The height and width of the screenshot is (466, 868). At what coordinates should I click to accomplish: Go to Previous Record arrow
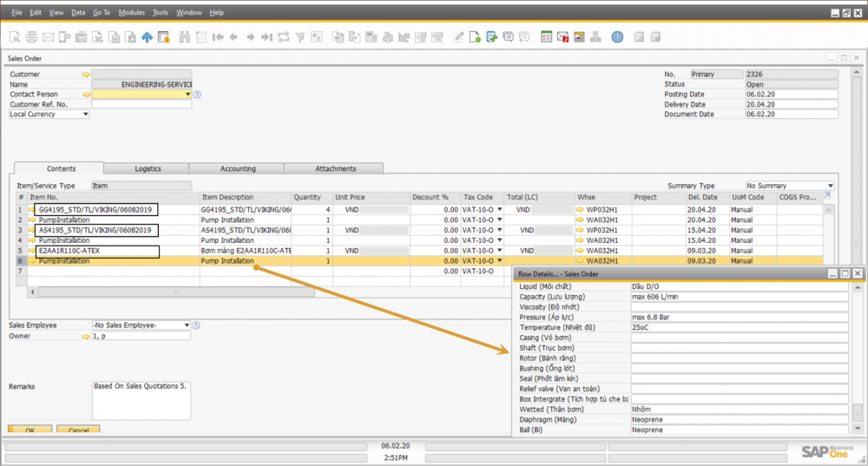pos(234,37)
